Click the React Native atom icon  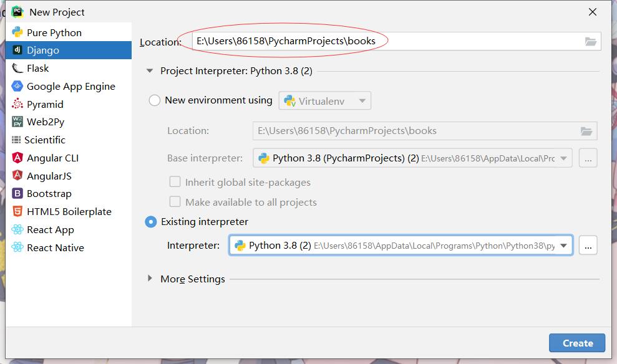point(17,247)
